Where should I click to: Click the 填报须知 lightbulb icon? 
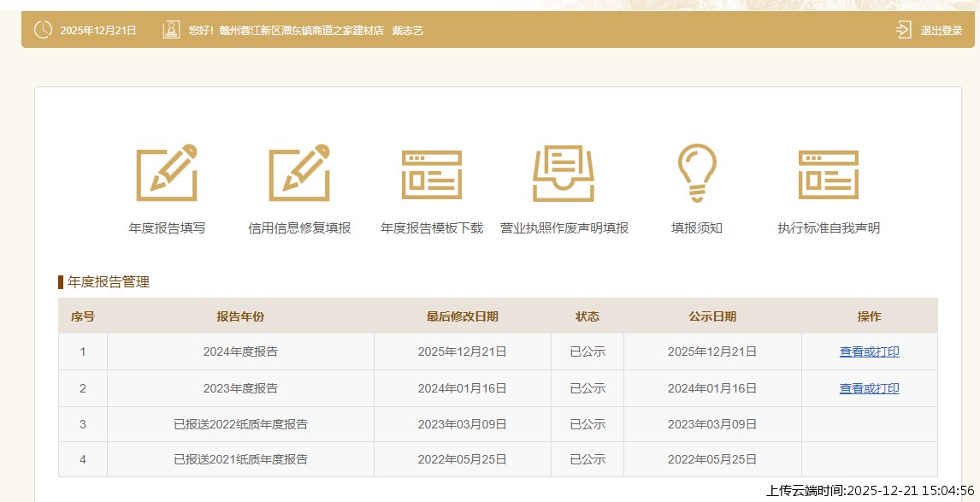[697, 174]
